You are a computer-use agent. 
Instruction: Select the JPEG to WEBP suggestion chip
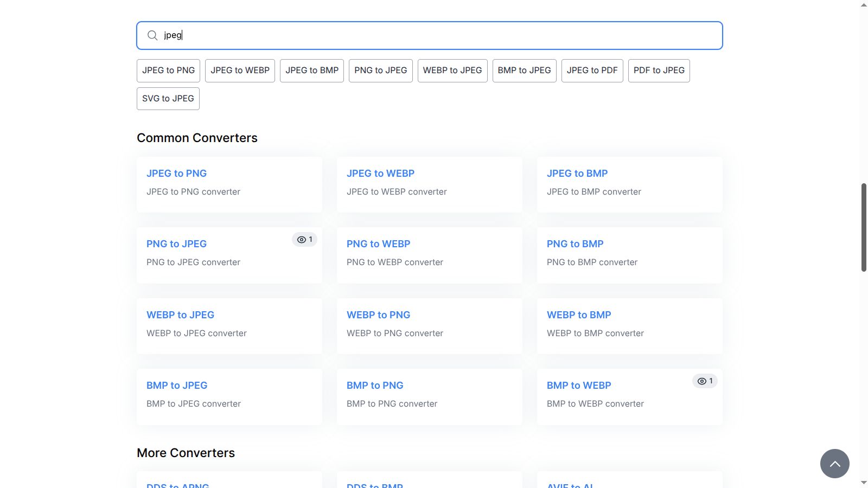240,70
